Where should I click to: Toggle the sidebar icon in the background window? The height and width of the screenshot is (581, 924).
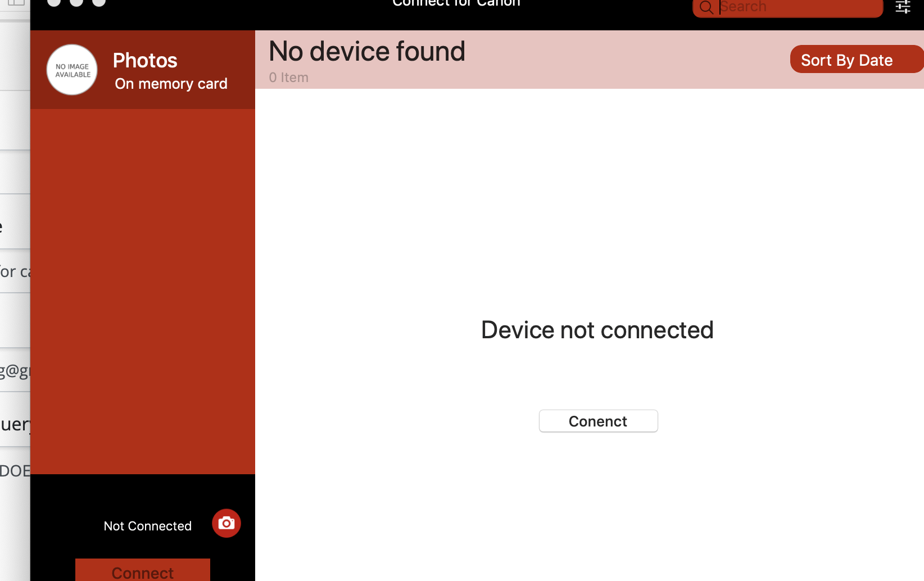pos(16,2)
